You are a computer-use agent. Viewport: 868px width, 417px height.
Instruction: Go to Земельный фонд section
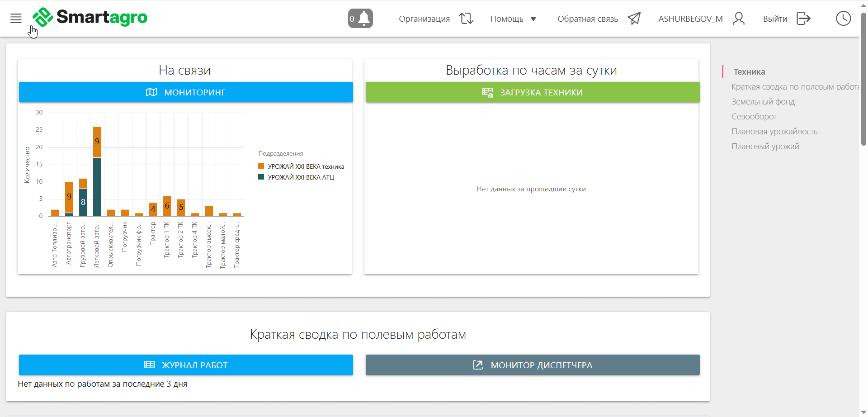click(763, 102)
